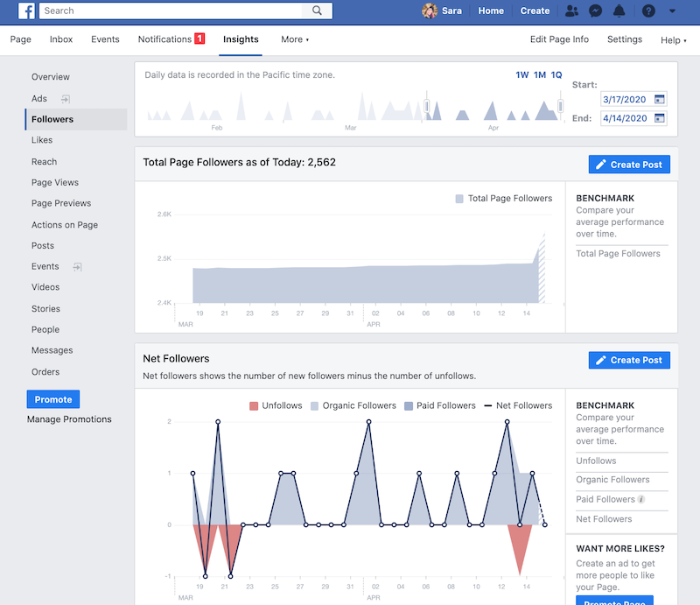Open the Start date calendar icon
The width and height of the screenshot is (700, 605).
660,99
